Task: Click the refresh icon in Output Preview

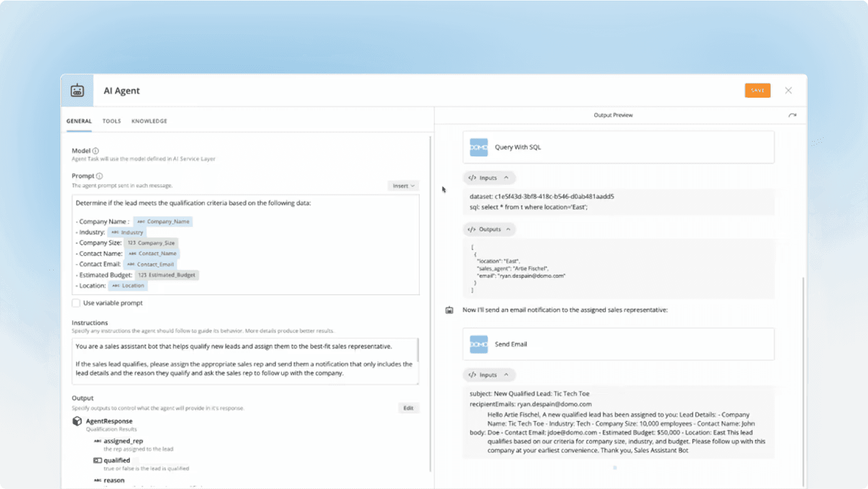Action: 792,115
